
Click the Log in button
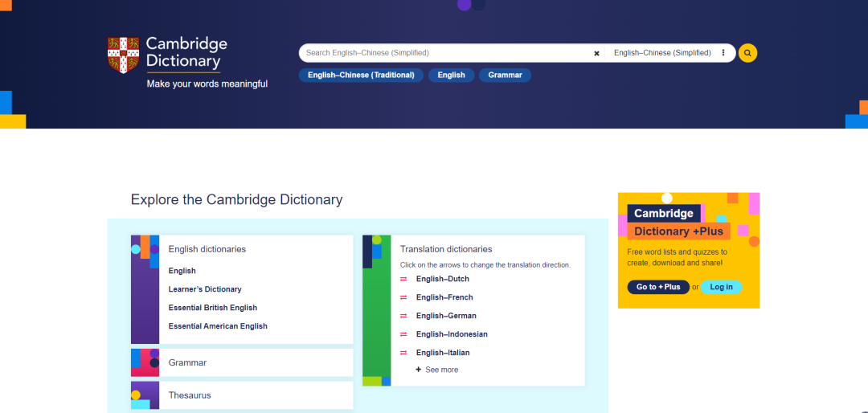[721, 287]
